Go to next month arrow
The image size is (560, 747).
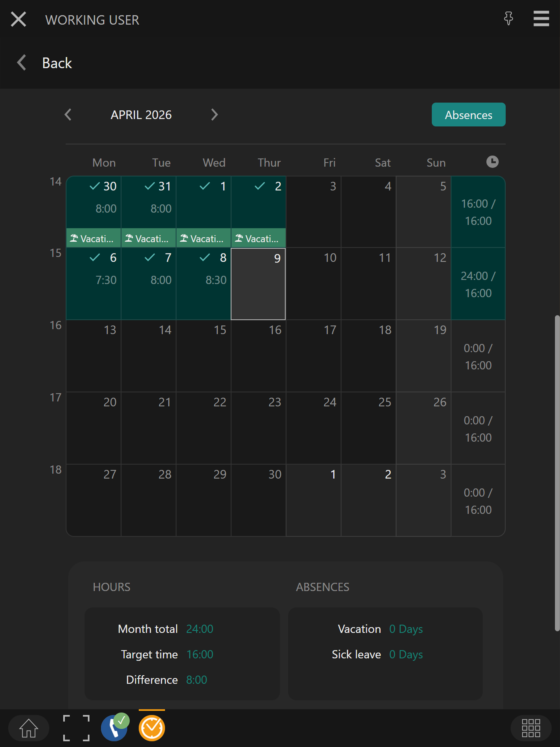(214, 115)
